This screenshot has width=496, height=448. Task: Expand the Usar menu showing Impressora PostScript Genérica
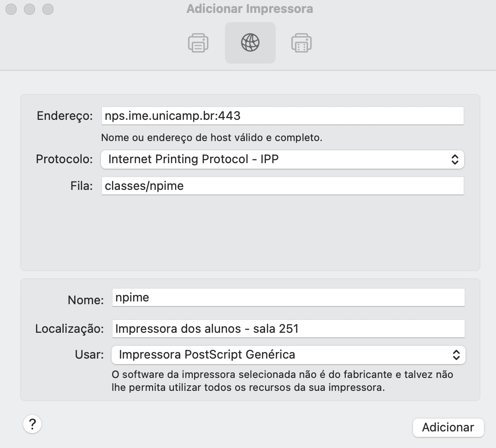pyautogui.click(x=289, y=355)
